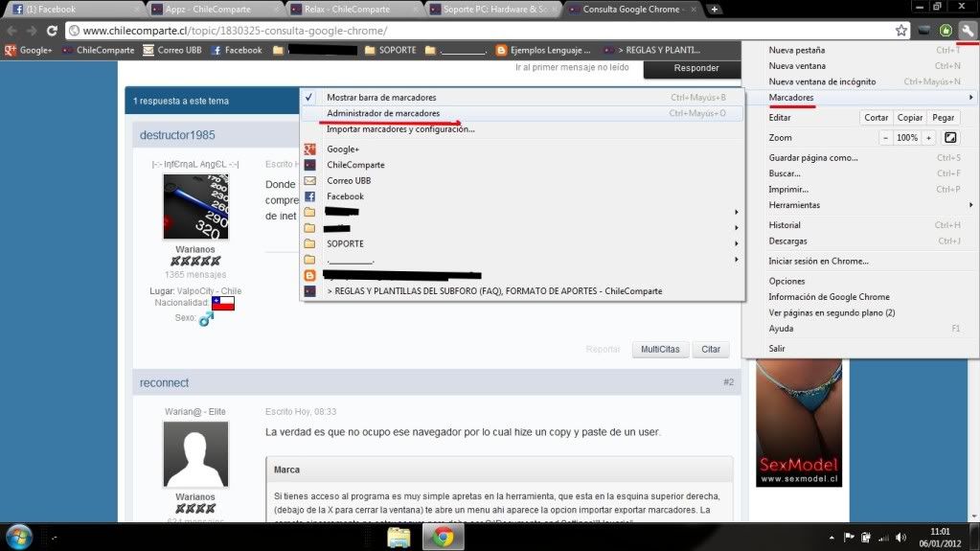Click the network signal tray icon
Viewport: 980px width, 551px height.
(x=883, y=537)
